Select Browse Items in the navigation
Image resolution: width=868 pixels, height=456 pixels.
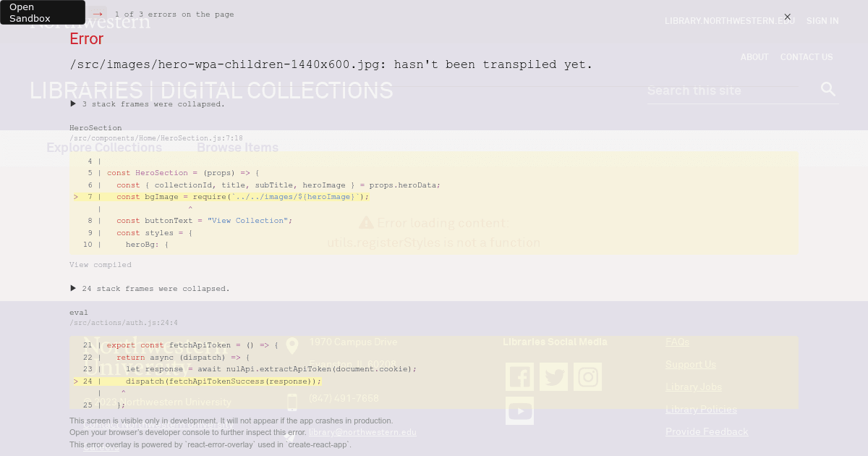click(x=237, y=147)
